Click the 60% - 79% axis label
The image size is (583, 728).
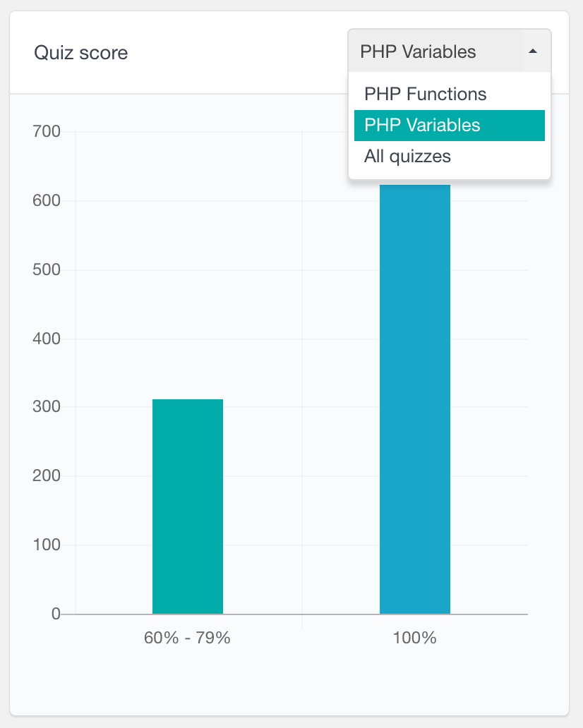point(187,638)
